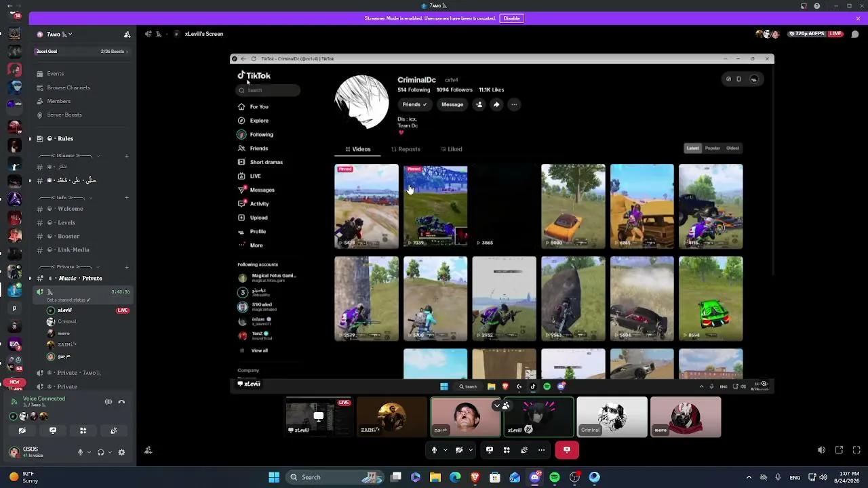This screenshot has height=488, width=868.
Task: Click View all following accounts
Action: [254, 350]
